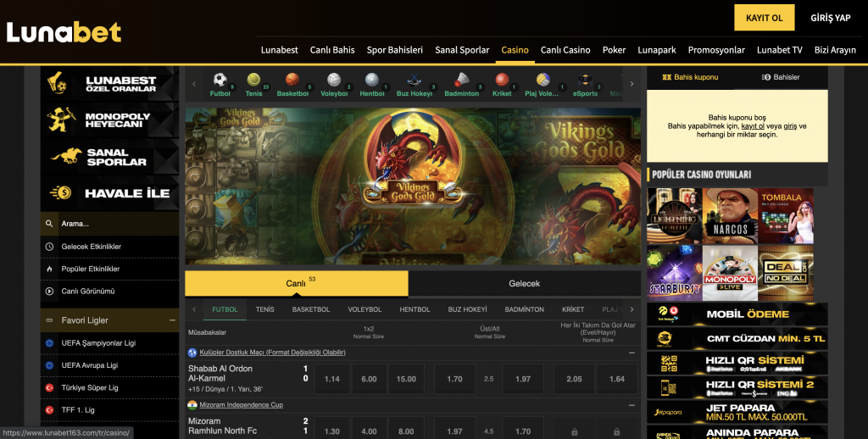
Task: Go to Lunabet TV menu item
Action: click(x=780, y=50)
